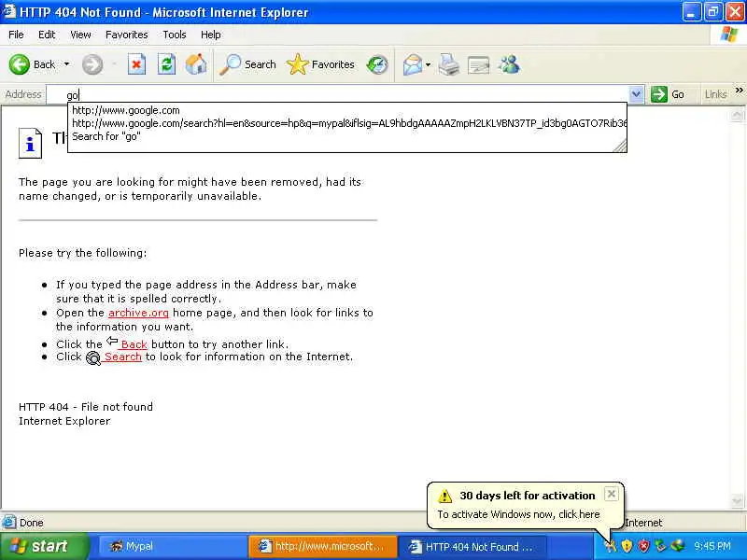The height and width of the screenshot is (560, 747).
Task: Expand the Address bar dropdown arrow
Action: click(x=636, y=94)
